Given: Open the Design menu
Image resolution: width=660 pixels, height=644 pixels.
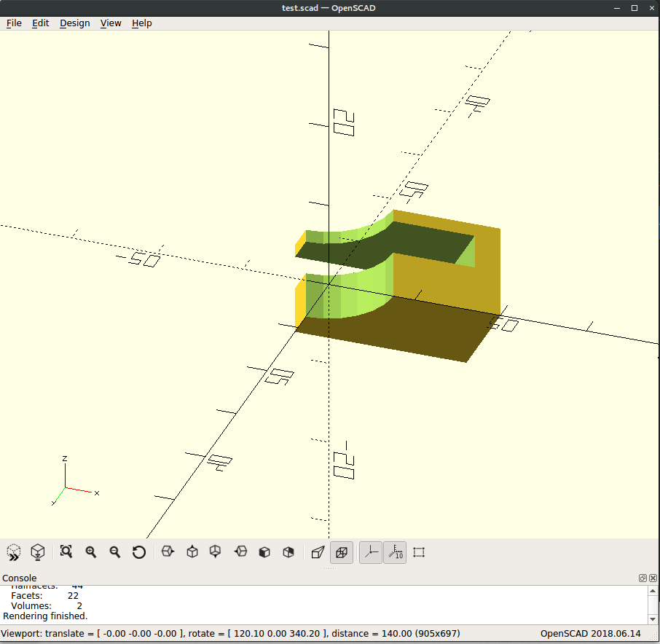Looking at the screenshot, I should (74, 23).
